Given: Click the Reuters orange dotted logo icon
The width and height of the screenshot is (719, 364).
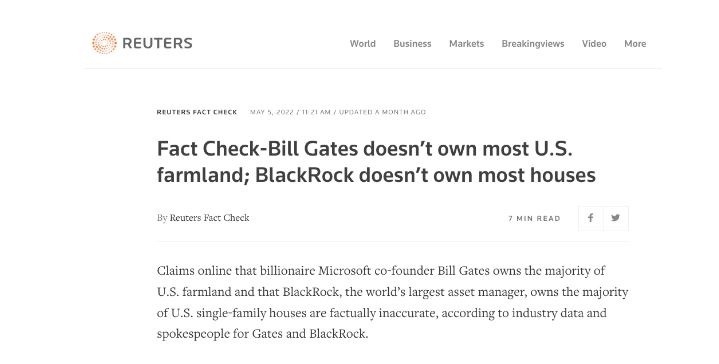Looking at the screenshot, I should (104, 43).
